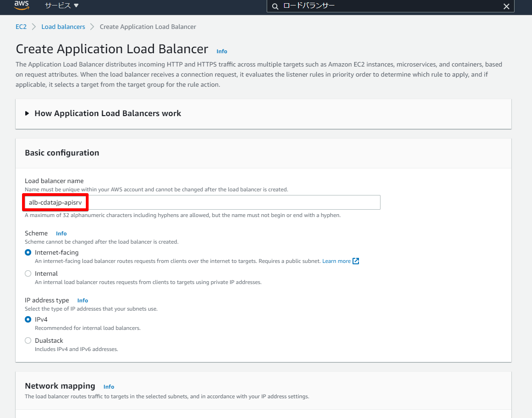The width and height of the screenshot is (532, 418).
Task: Go to EC2 breadcrumb link
Action: click(x=21, y=27)
